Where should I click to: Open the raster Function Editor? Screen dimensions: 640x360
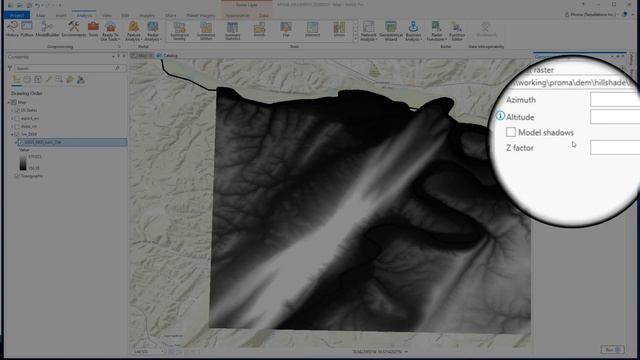457,31
